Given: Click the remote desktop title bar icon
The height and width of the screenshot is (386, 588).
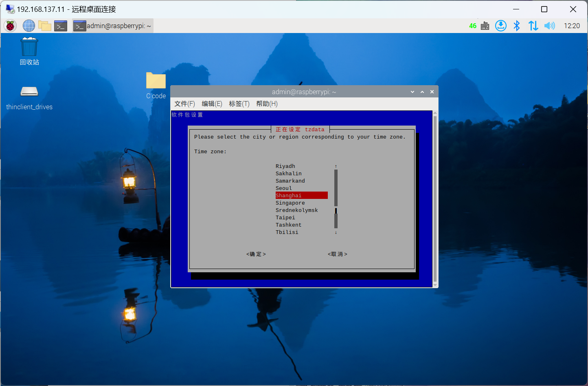Looking at the screenshot, I should click(x=10, y=9).
